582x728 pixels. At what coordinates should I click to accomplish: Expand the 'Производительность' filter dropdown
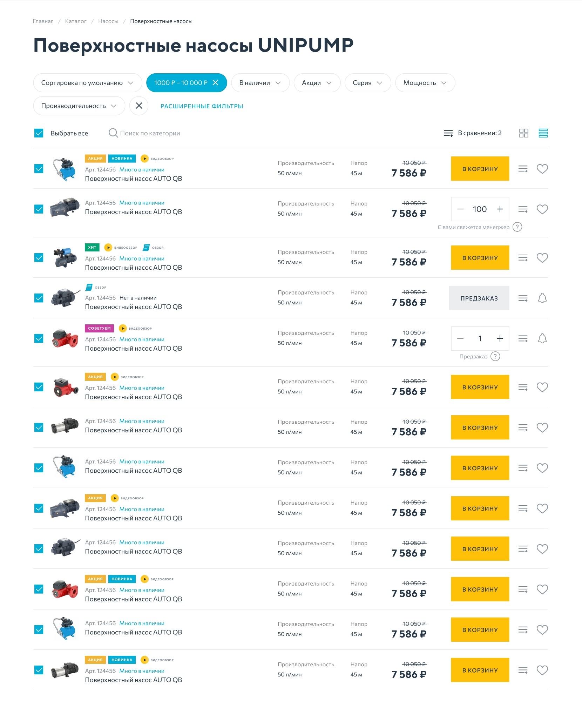tap(79, 106)
